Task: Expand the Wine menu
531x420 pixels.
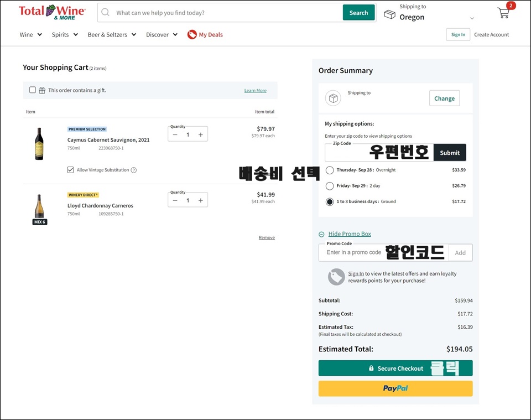Action: [31, 34]
